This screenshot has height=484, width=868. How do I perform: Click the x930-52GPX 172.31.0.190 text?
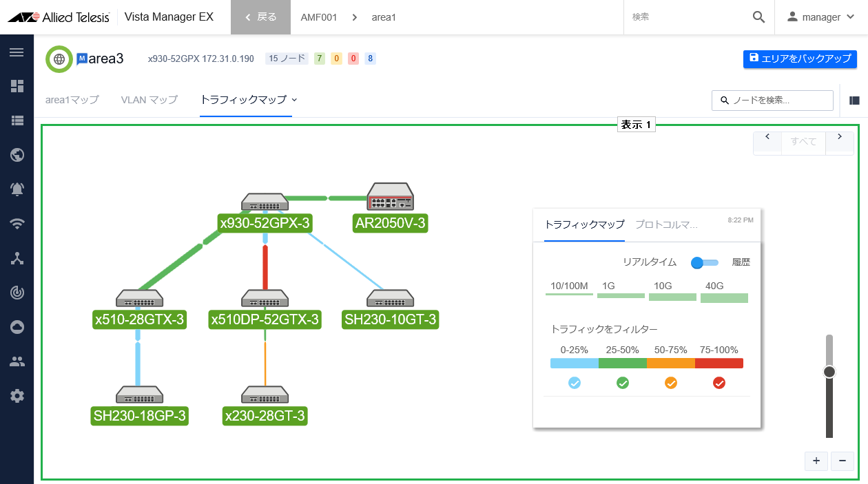(x=200, y=59)
